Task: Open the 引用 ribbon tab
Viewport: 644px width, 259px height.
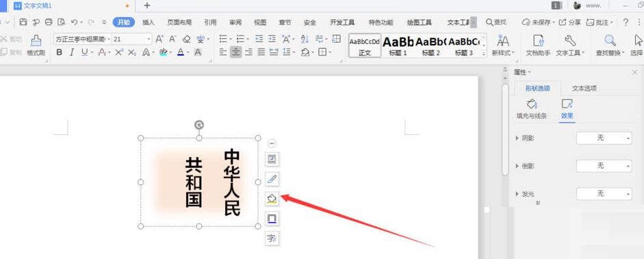Action: point(210,23)
